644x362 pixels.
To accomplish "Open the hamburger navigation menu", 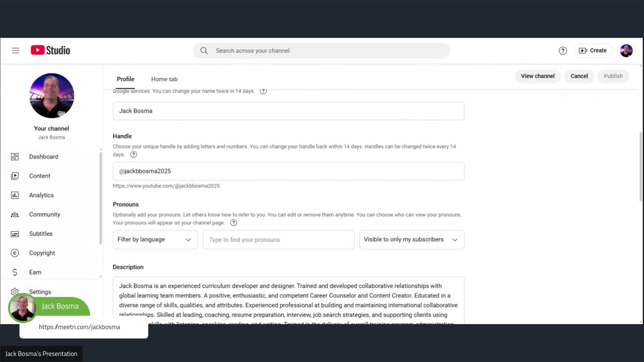I will (x=16, y=50).
